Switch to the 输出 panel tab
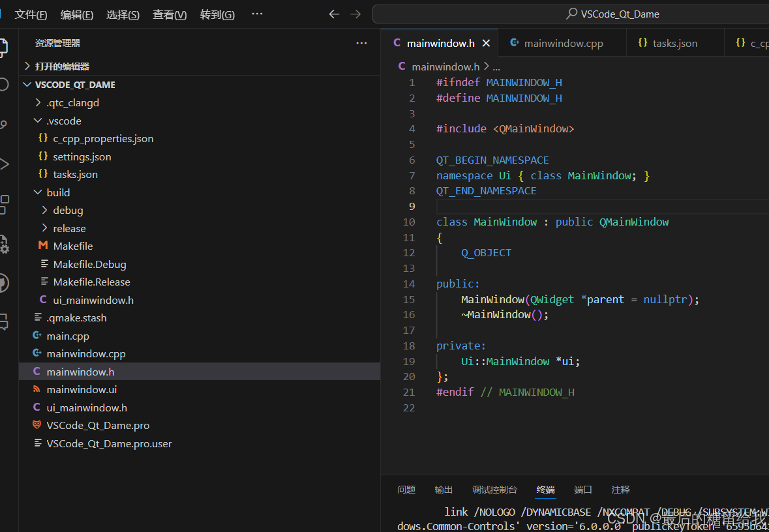Viewport: 769px width, 532px height. [x=444, y=490]
